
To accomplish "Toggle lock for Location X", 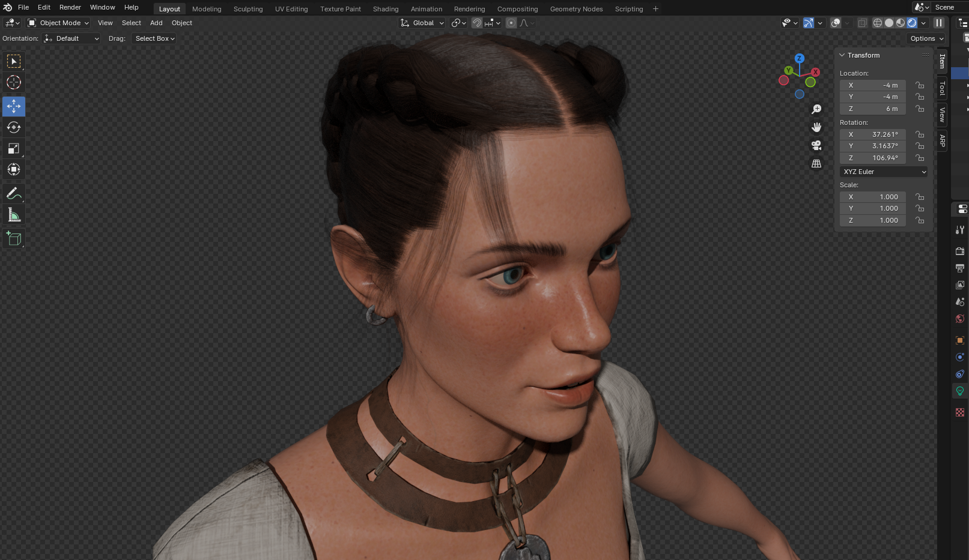I will tap(920, 85).
